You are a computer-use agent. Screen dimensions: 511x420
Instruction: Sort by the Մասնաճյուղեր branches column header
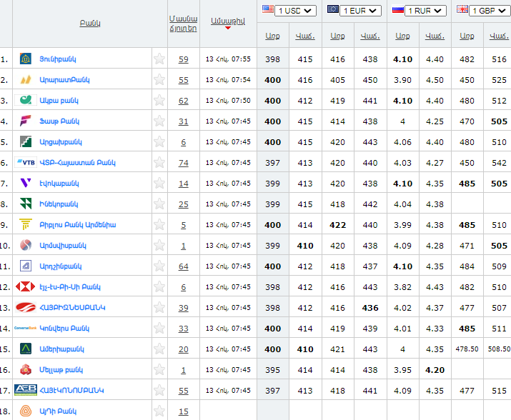pyautogui.click(x=183, y=24)
